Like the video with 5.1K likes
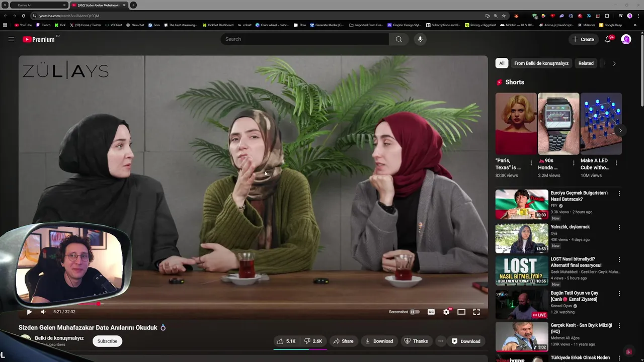This screenshot has height=362, width=644. pyautogui.click(x=286, y=341)
